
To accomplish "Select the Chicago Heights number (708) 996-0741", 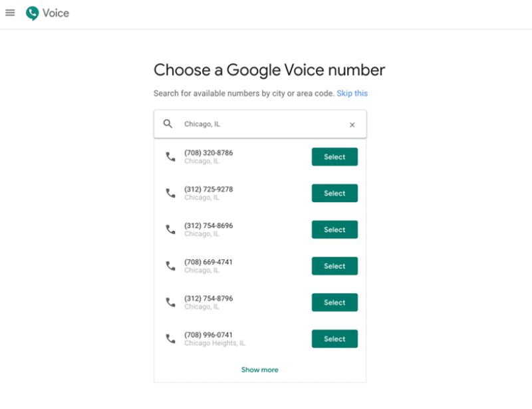I will [334, 339].
